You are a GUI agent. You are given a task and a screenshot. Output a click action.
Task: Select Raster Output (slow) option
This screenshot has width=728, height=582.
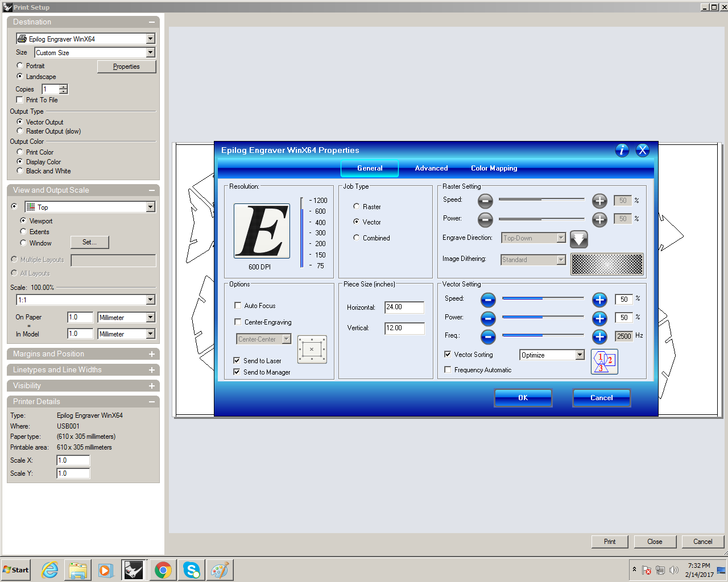(x=20, y=131)
